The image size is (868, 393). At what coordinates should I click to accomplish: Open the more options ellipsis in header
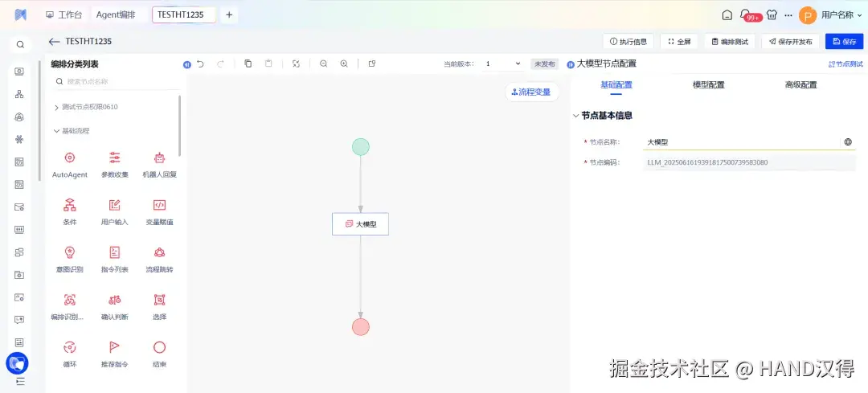click(788, 15)
